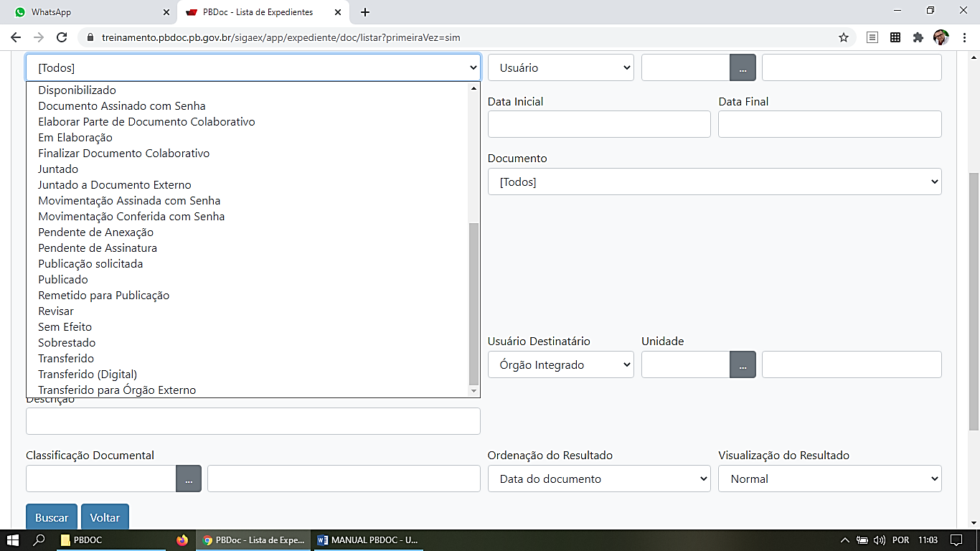Image resolution: width=980 pixels, height=551 pixels.
Task: Select 'Pendente de Assinatura' from the list
Action: 98,248
